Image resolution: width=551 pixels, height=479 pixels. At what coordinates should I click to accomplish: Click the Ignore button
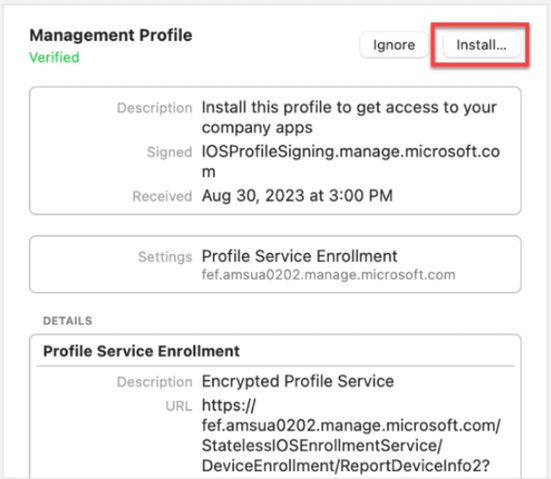394,45
